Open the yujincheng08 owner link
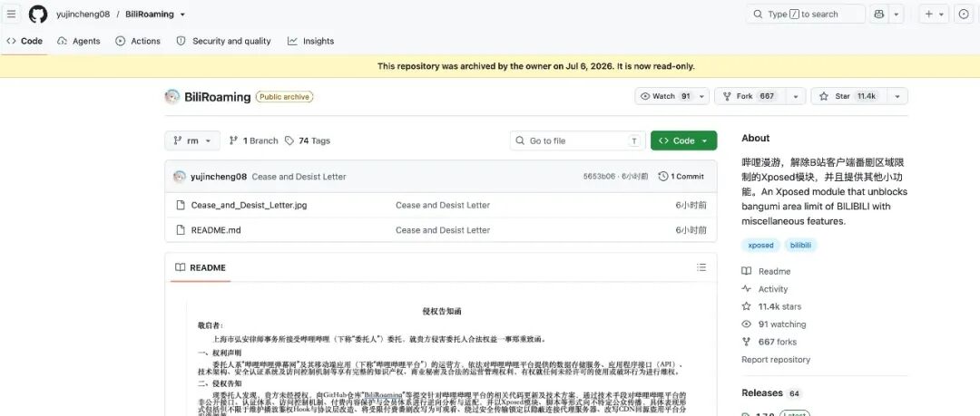Image resolution: width=980 pixels, height=416 pixels. [x=83, y=14]
